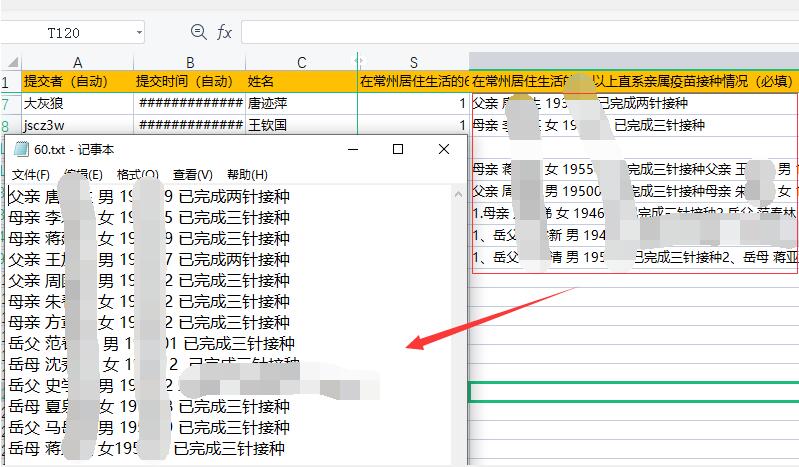The image size is (799, 467).
Task: Click Notepad line starting 父亲 唐
Action: [x=149, y=197]
